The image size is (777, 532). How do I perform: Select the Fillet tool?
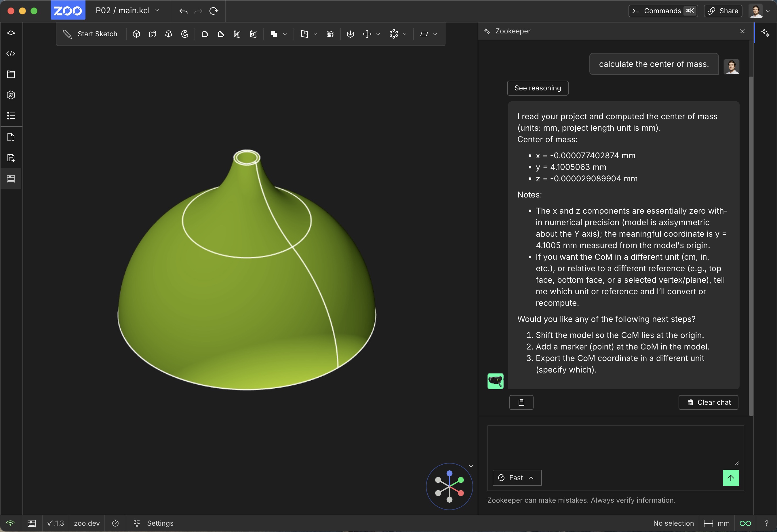[205, 34]
